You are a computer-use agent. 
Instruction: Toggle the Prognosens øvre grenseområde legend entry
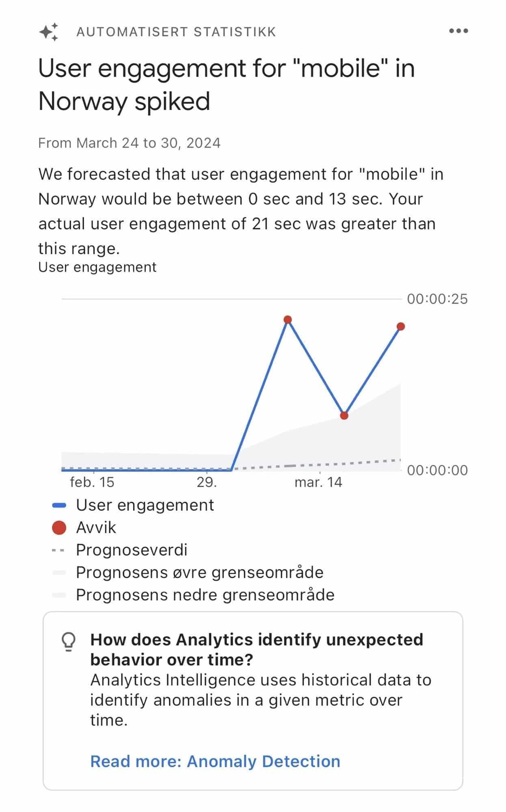(199, 572)
